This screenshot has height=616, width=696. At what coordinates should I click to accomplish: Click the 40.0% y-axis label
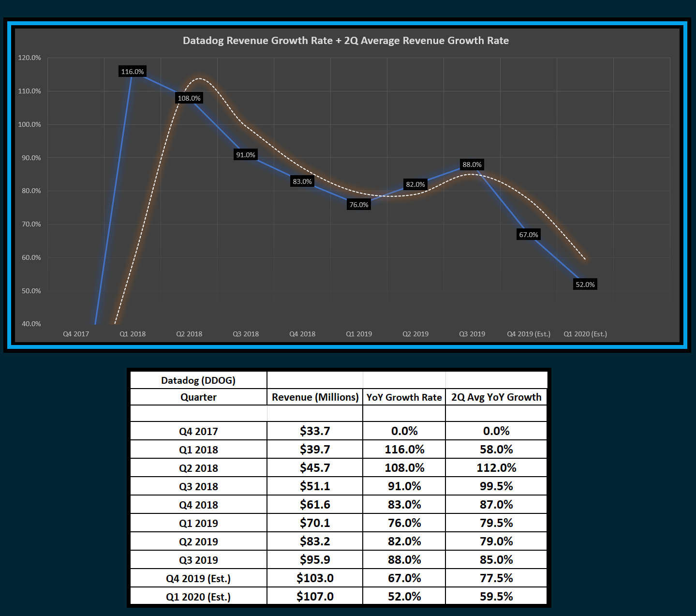click(x=31, y=324)
